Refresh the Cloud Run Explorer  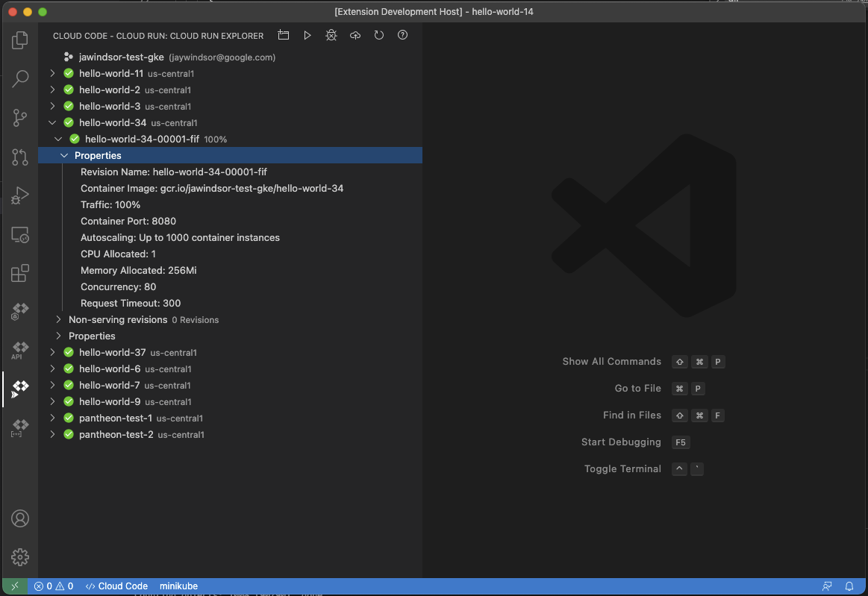(x=378, y=35)
